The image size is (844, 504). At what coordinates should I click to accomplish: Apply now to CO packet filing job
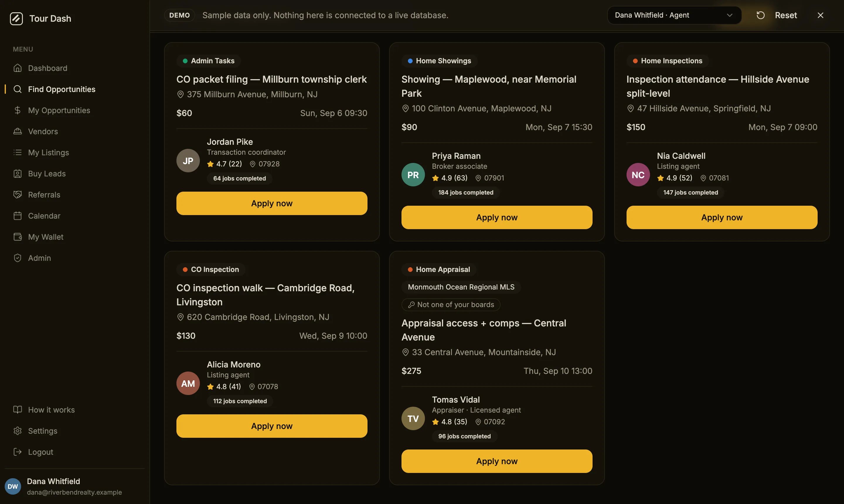coord(272,203)
